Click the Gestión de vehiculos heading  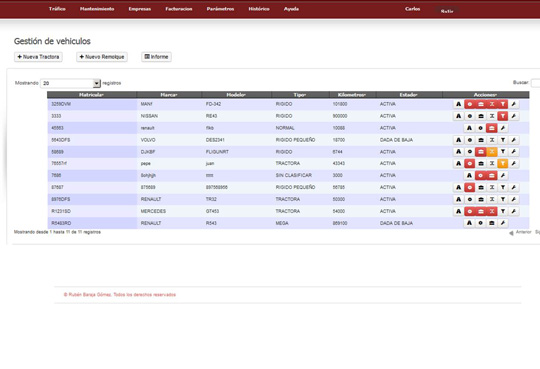pos(52,41)
